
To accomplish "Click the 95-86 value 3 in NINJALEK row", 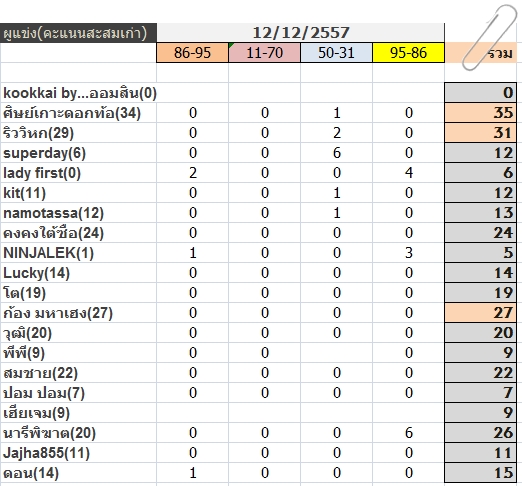I will [x=408, y=253].
